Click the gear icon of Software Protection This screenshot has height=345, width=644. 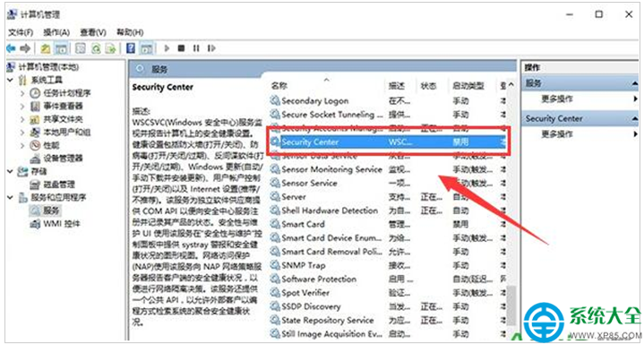[x=275, y=279]
